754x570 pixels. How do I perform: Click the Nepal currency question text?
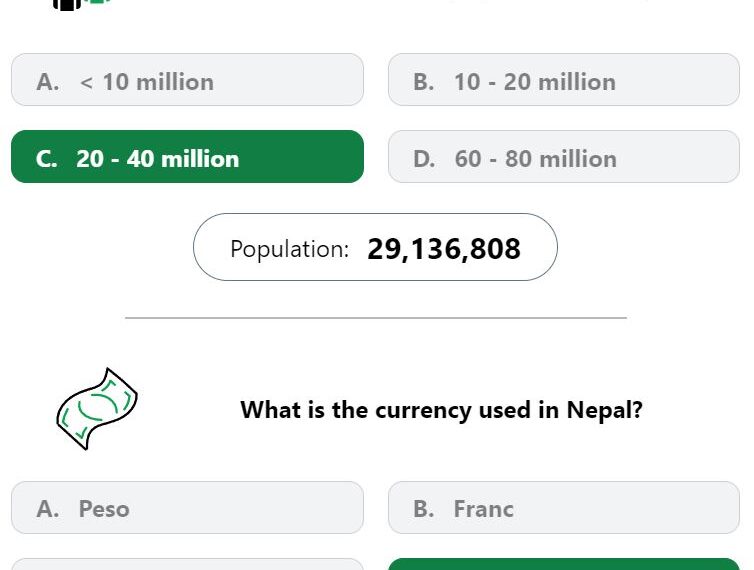click(441, 410)
